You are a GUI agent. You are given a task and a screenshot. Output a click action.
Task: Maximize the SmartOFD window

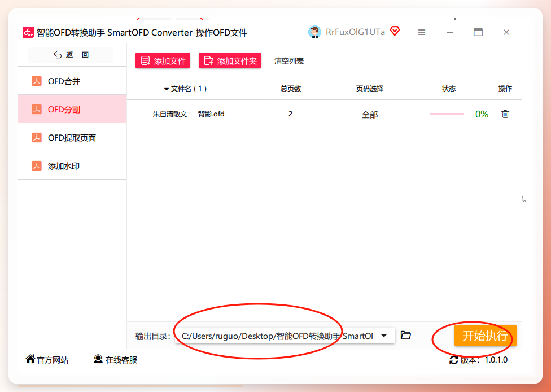[x=478, y=32]
